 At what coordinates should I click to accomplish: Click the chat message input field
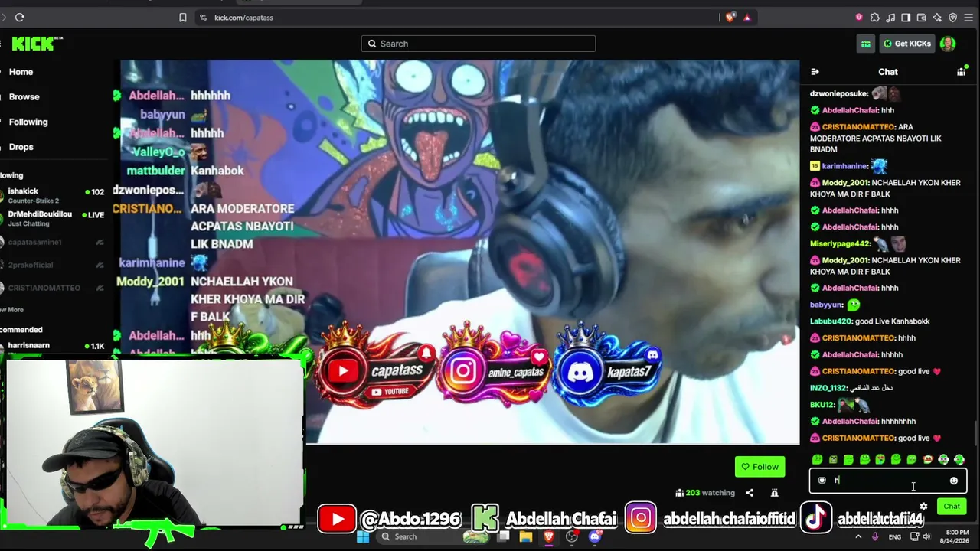pyautogui.click(x=888, y=481)
